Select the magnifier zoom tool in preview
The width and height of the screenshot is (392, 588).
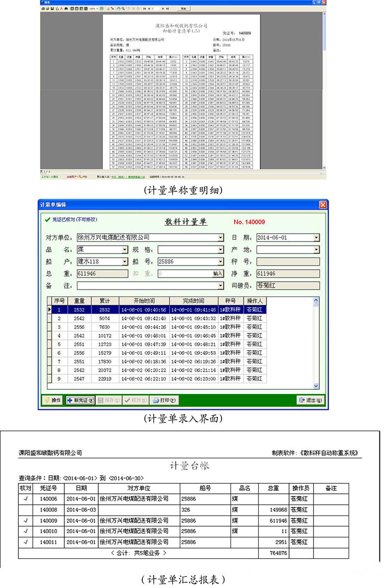click(x=123, y=9)
